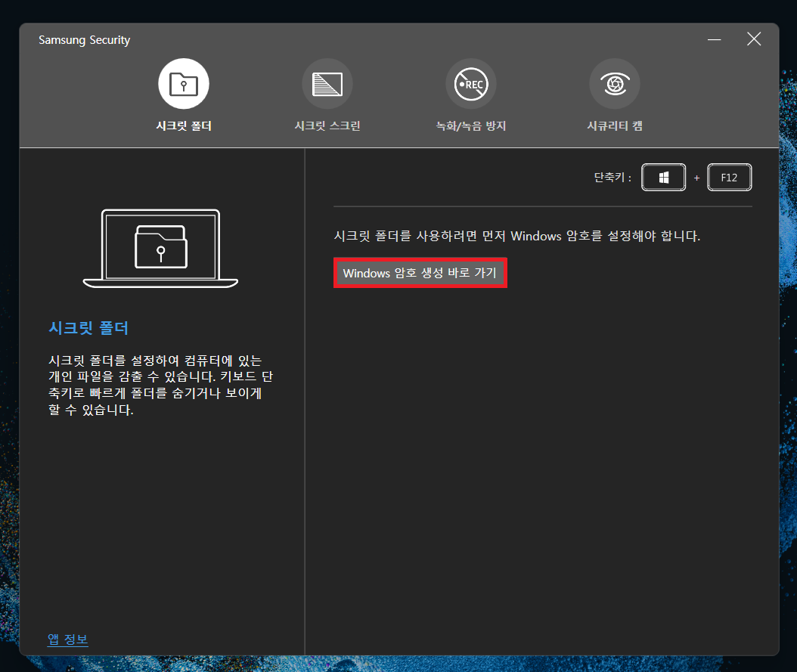Screen dimensions: 797x672
Task: Minimize the Samsung Security window
Action: 714,39
